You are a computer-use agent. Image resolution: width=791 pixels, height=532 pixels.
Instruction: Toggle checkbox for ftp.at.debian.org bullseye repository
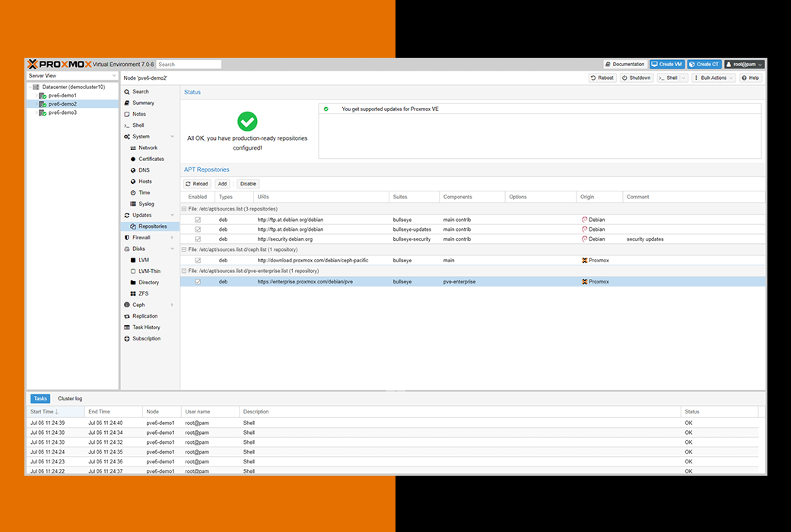(x=198, y=220)
